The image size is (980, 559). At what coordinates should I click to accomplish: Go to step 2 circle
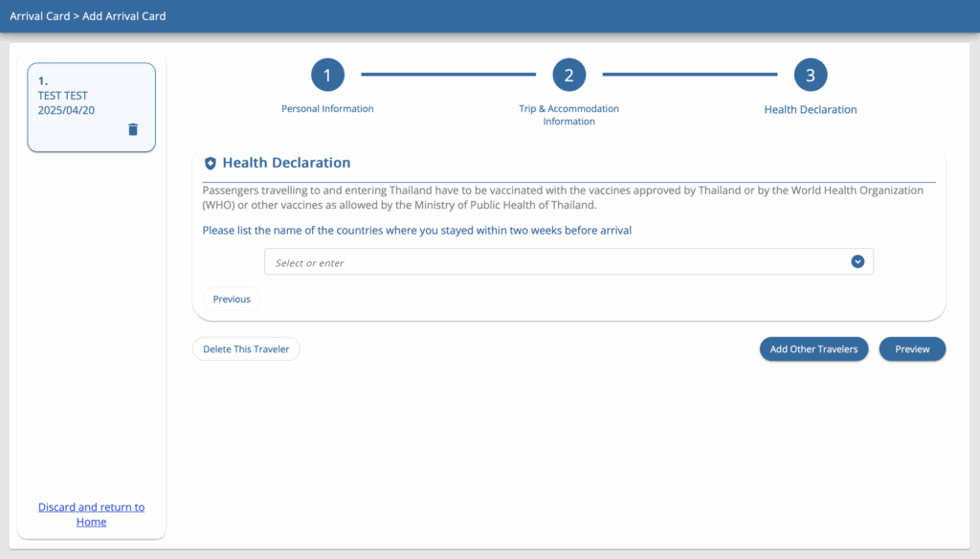click(x=568, y=75)
